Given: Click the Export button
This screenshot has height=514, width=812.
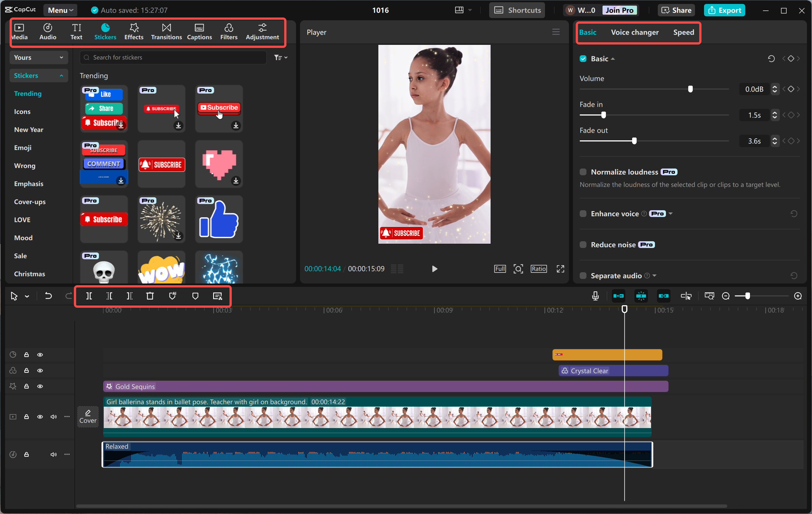Looking at the screenshot, I should click(724, 10).
